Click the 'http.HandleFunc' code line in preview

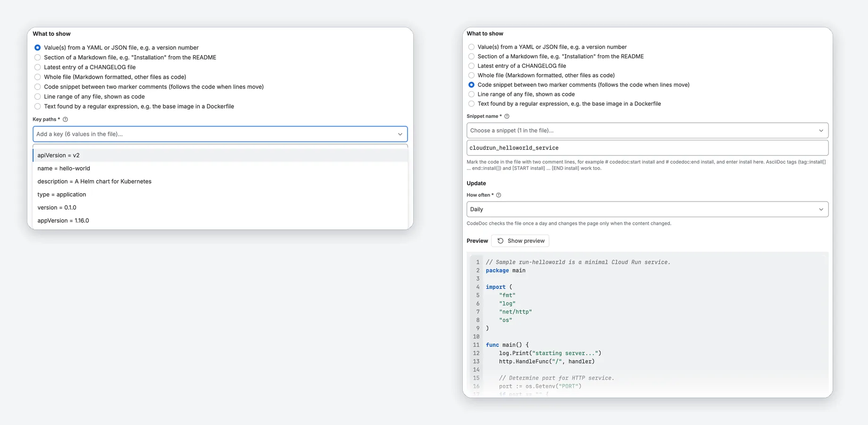[x=547, y=362]
